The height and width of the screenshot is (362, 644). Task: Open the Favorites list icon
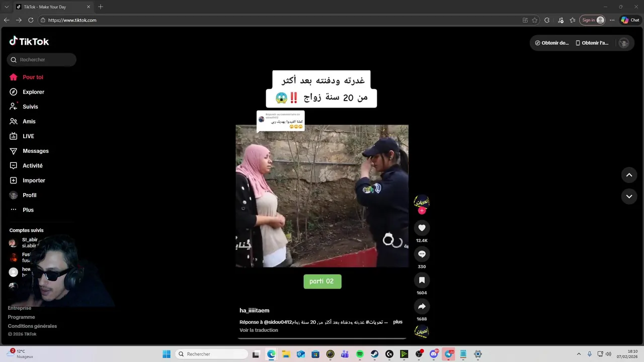click(573, 20)
